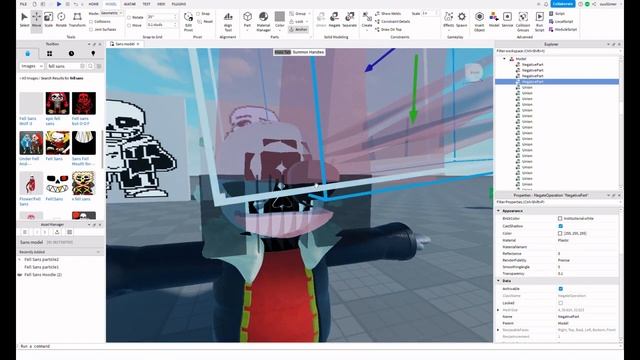The height and width of the screenshot is (360, 640).
Task: Open the Effects menu icon
Action: pyautogui.click(x=448, y=20)
